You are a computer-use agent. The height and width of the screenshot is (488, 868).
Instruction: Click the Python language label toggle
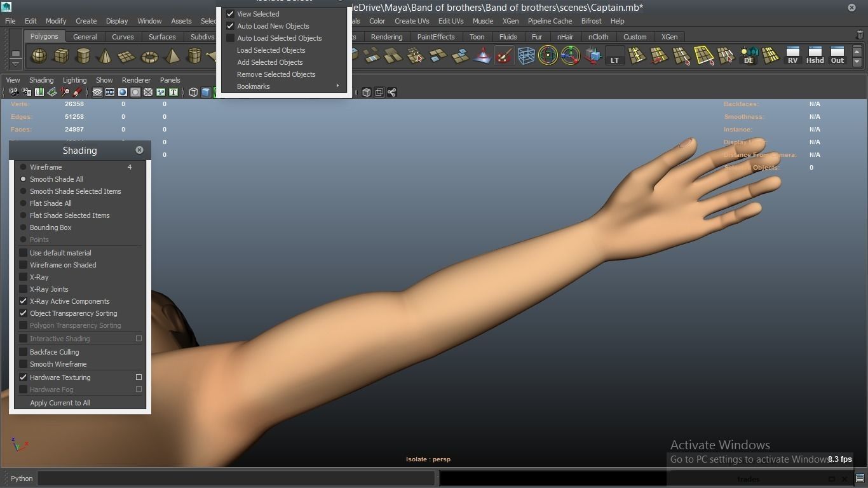pyautogui.click(x=22, y=478)
